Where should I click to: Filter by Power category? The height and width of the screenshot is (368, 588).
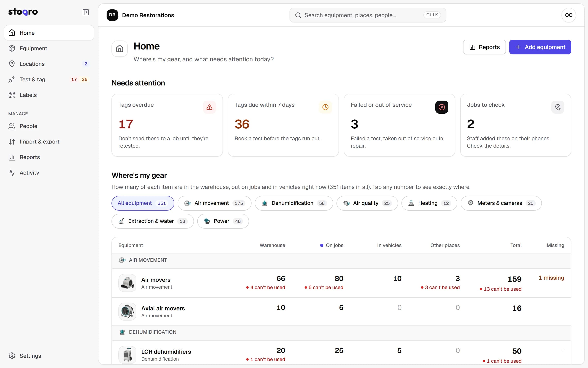point(223,221)
